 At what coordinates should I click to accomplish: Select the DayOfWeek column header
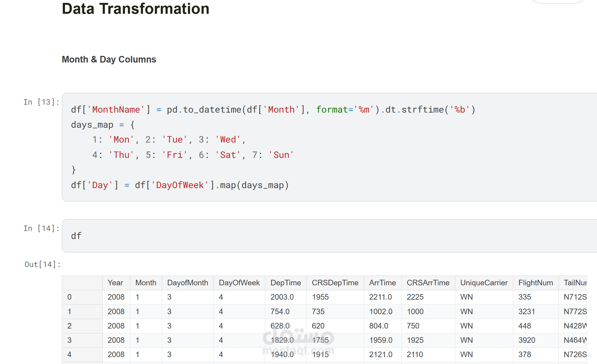239,283
